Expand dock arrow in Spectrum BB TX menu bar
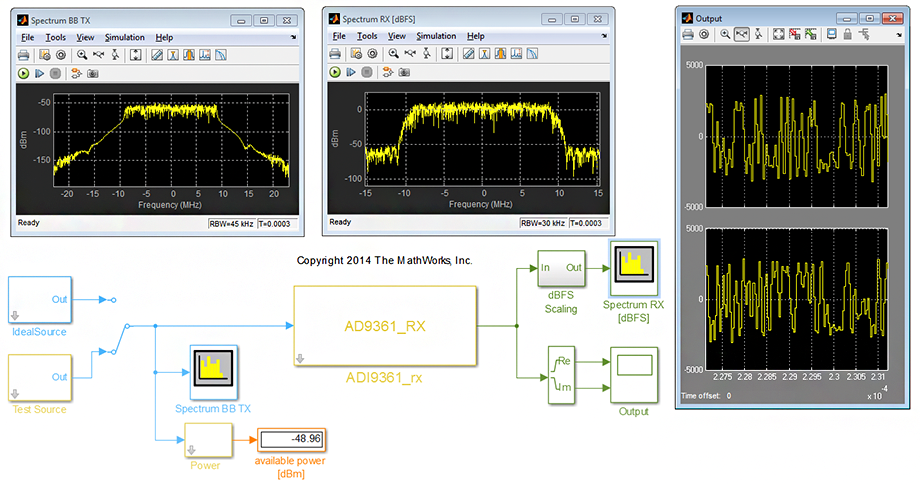920x485 pixels. pos(293,38)
